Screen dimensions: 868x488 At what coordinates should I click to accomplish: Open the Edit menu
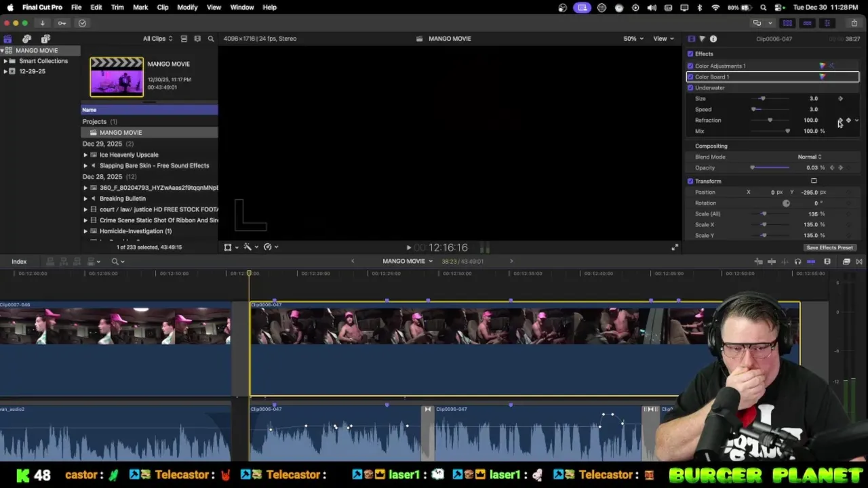click(x=96, y=7)
